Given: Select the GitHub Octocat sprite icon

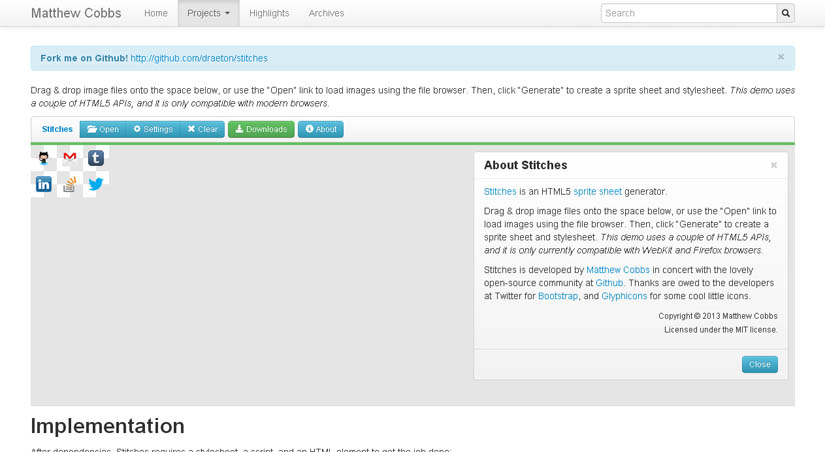Looking at the screenshot, I should [x=44, y=158].
